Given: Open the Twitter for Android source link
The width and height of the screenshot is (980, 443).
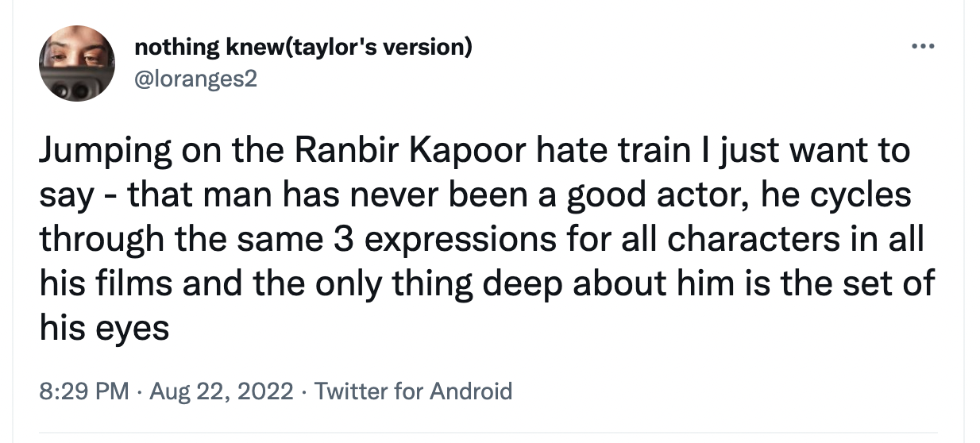Looking at the screenshot, I should [413, 391].
